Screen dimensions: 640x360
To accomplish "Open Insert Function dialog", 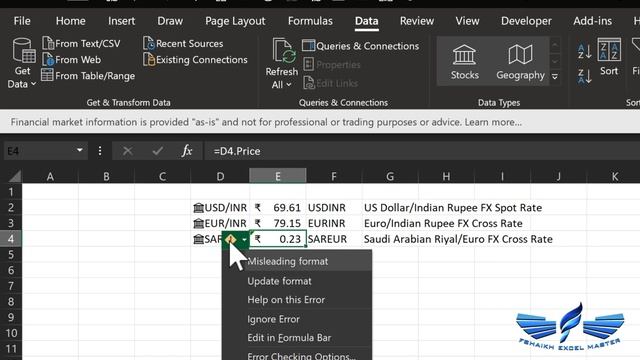I will click(x=187, y=151).
